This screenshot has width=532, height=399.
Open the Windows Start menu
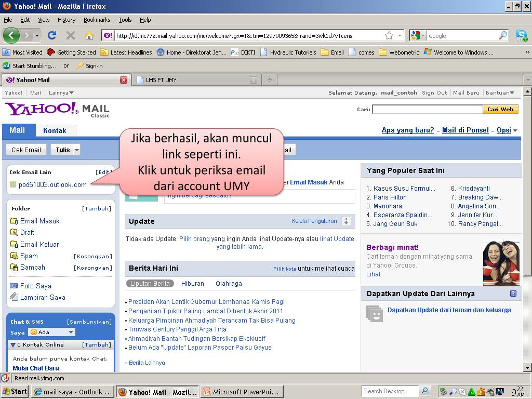(x=14, y=392)
